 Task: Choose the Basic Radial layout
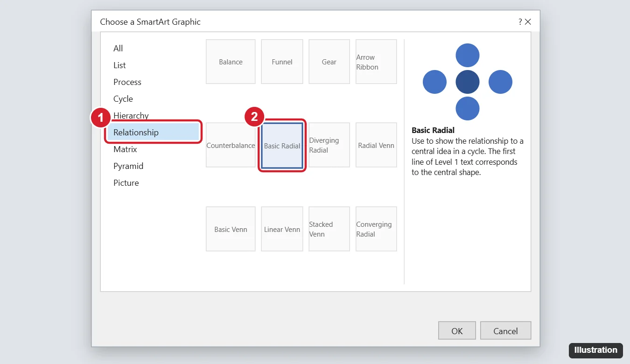click(282, 145)
